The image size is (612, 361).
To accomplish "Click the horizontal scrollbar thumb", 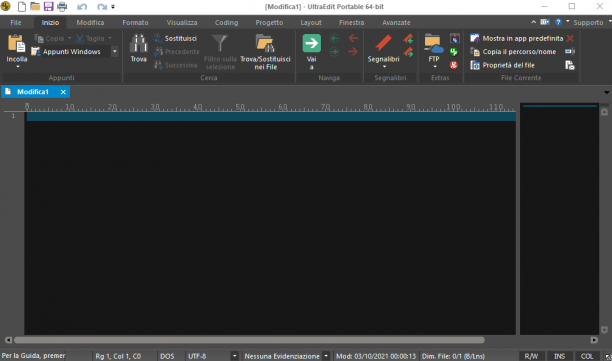I will pyautogui.click(x=249, y=340).
